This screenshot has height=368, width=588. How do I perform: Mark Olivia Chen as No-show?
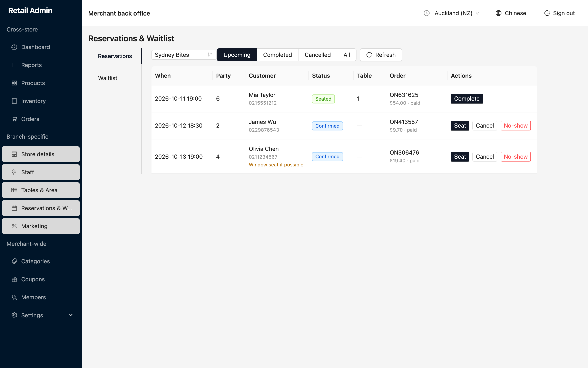tap(516, 156)
